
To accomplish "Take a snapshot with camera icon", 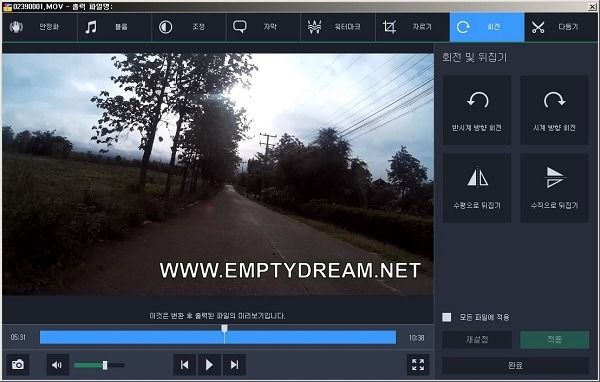I will click(18, 365).
